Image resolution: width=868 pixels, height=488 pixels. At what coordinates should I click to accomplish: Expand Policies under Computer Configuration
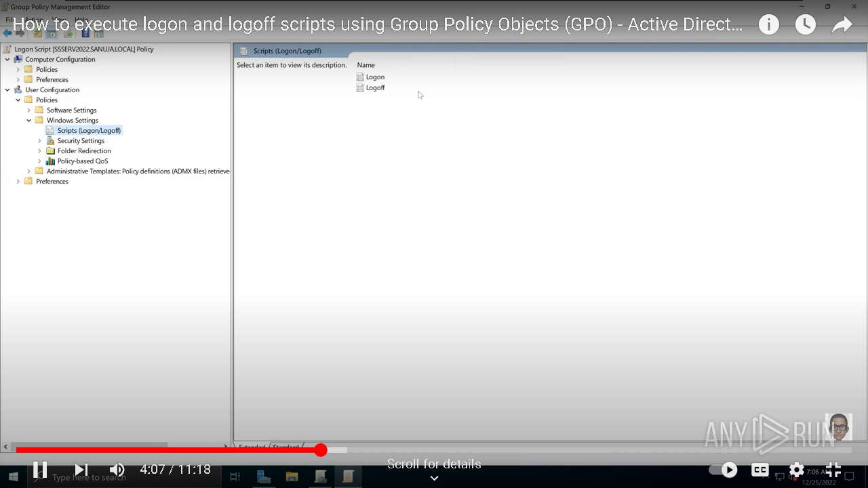(x=18, y=69)
